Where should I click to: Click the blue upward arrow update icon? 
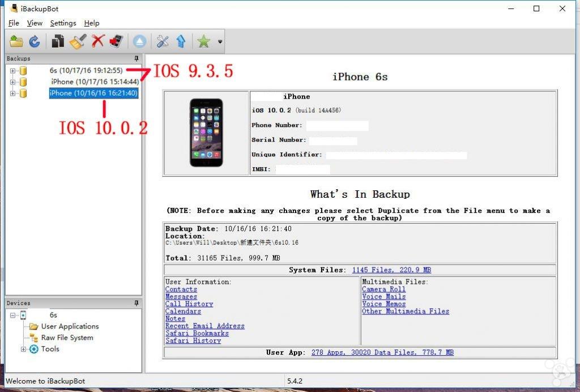[181, 41]
